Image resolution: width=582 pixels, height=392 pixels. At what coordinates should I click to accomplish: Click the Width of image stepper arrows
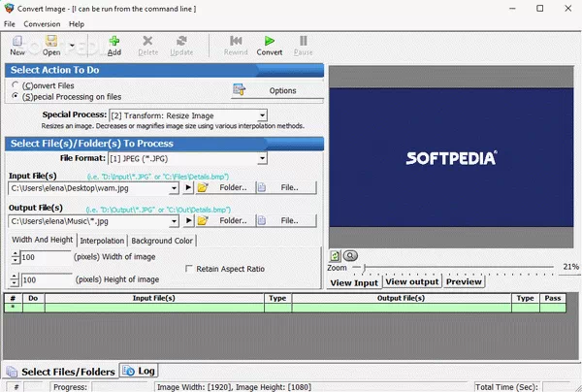[15, 257]
